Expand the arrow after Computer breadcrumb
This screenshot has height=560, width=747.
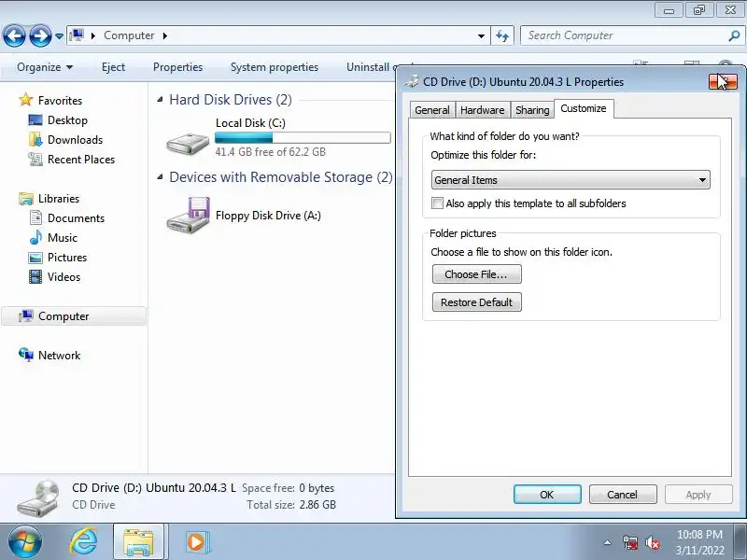click(x=165, y=35)
